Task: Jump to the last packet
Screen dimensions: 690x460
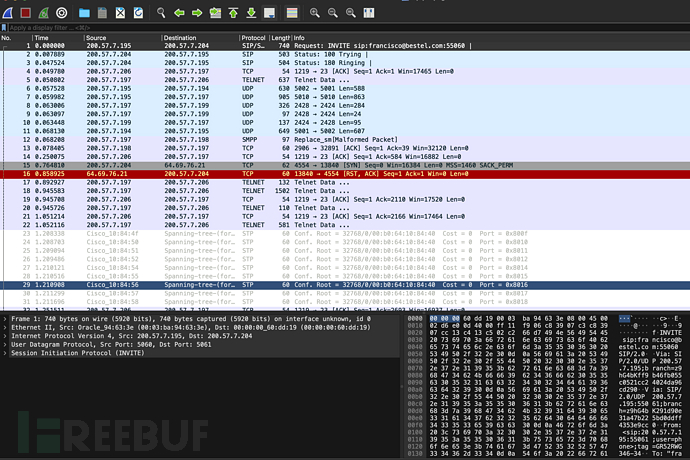Action: 251,13
